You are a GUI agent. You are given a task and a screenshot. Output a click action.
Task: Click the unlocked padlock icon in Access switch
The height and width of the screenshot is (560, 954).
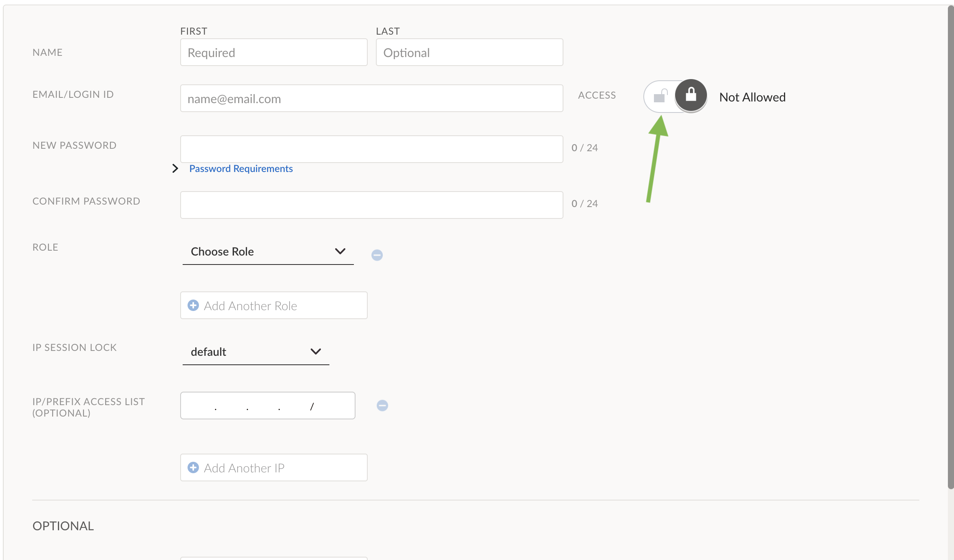point(660,96)
